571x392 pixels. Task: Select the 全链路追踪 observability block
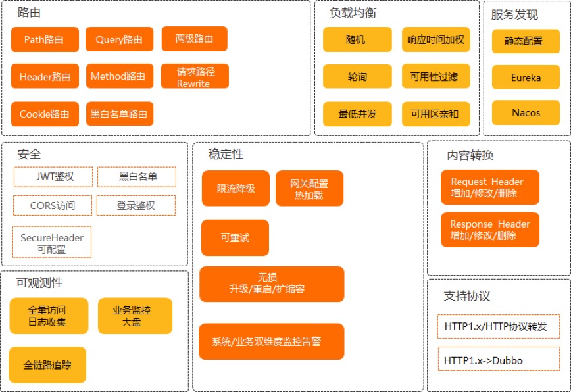point(47,365)
